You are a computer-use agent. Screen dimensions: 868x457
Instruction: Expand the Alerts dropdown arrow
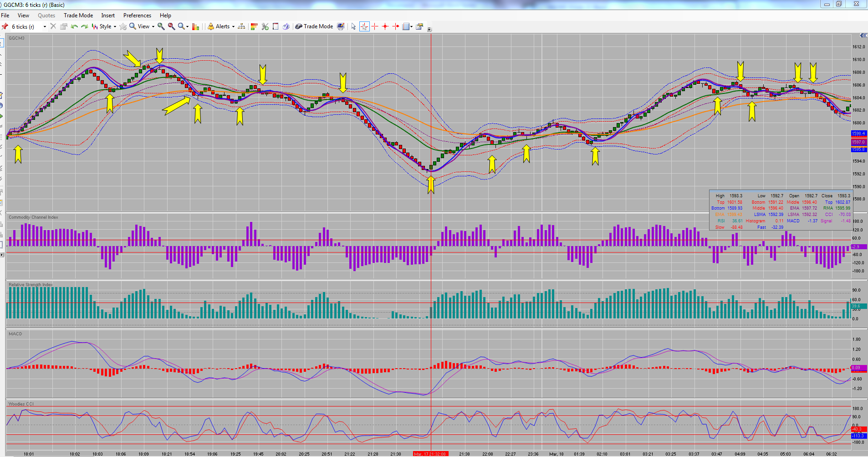(233, 27)
